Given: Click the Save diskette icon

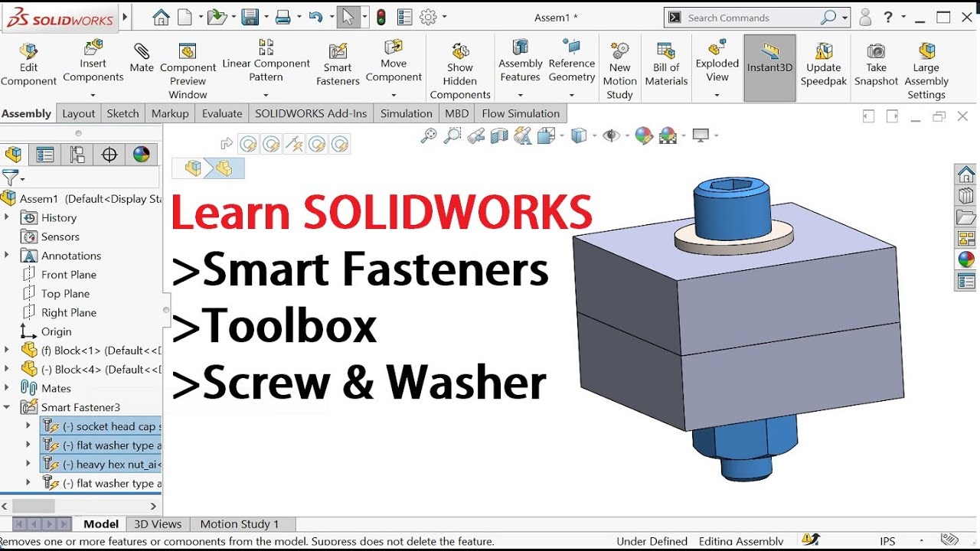Looking at the screenshot, I should [x=250, y=18].
